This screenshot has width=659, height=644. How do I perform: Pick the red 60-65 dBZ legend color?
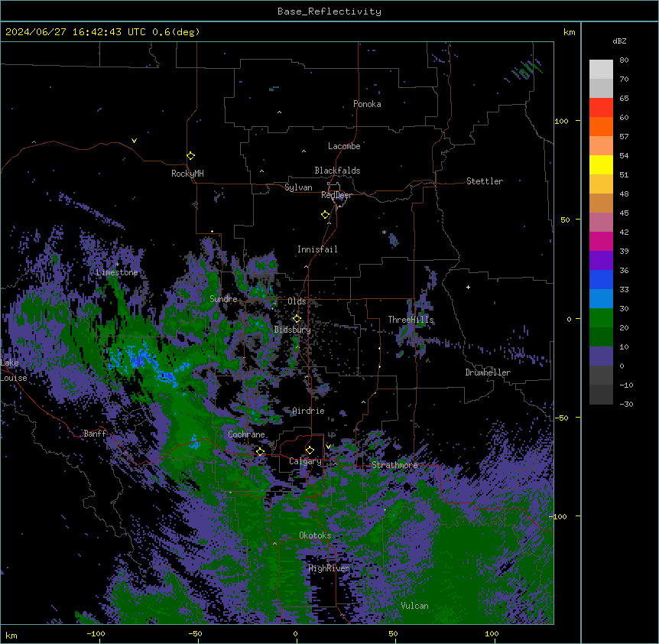point(601,108)
